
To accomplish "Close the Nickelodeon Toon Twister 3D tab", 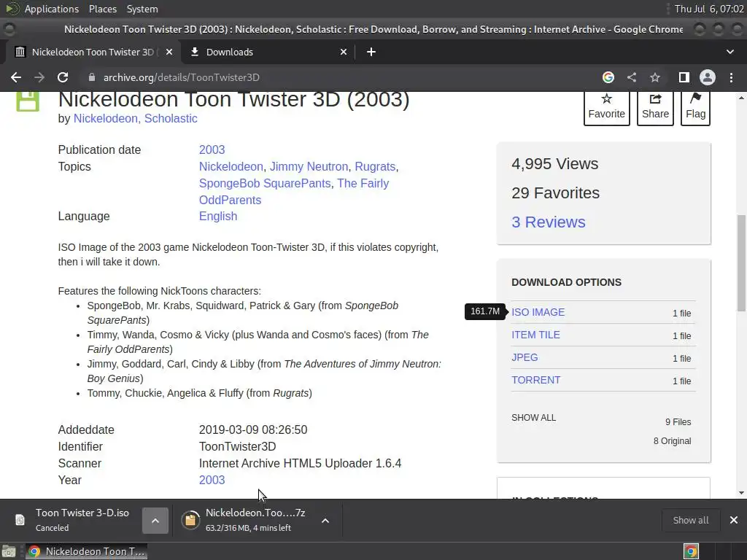I will [169, 52].
